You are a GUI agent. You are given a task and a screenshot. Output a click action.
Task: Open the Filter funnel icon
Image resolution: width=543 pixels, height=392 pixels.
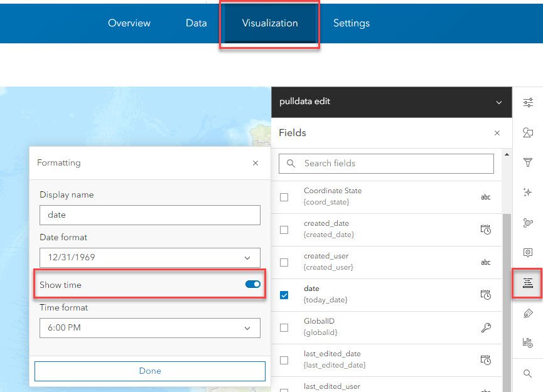click(x=528, y=163)
